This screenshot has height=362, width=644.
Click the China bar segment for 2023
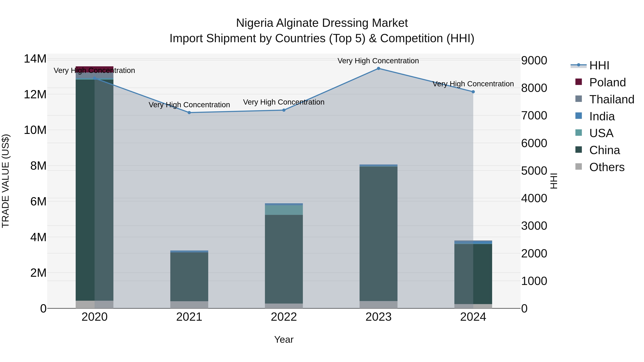pos(379,234)
